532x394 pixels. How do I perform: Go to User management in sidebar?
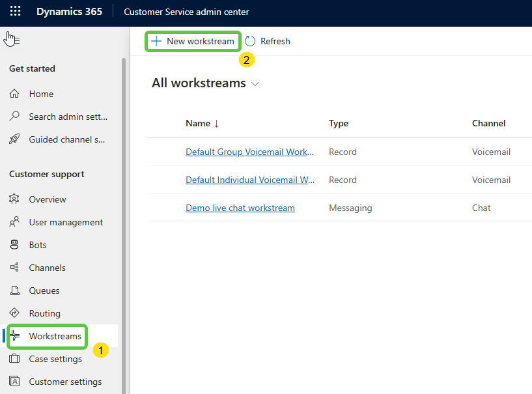pyautogui.click(x=66, y=222)
